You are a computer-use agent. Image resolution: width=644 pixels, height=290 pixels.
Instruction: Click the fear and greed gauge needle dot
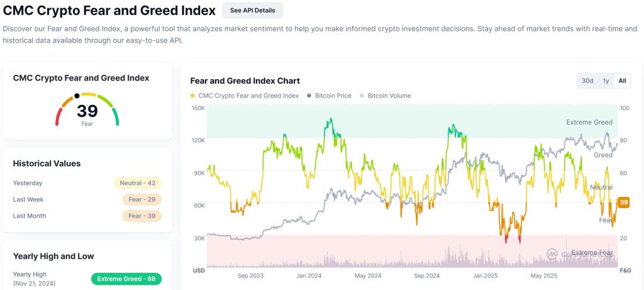[x=77, y=96]
